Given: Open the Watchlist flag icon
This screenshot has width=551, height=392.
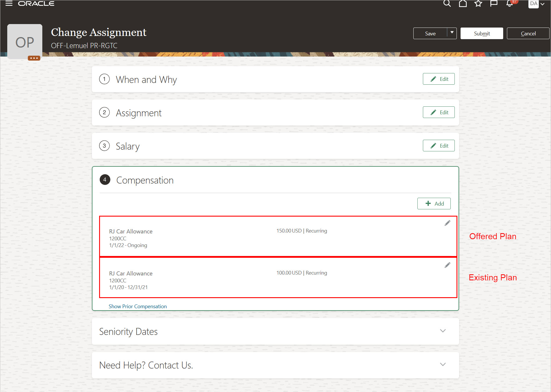Looking at the screenshot, I should (494, 3).
